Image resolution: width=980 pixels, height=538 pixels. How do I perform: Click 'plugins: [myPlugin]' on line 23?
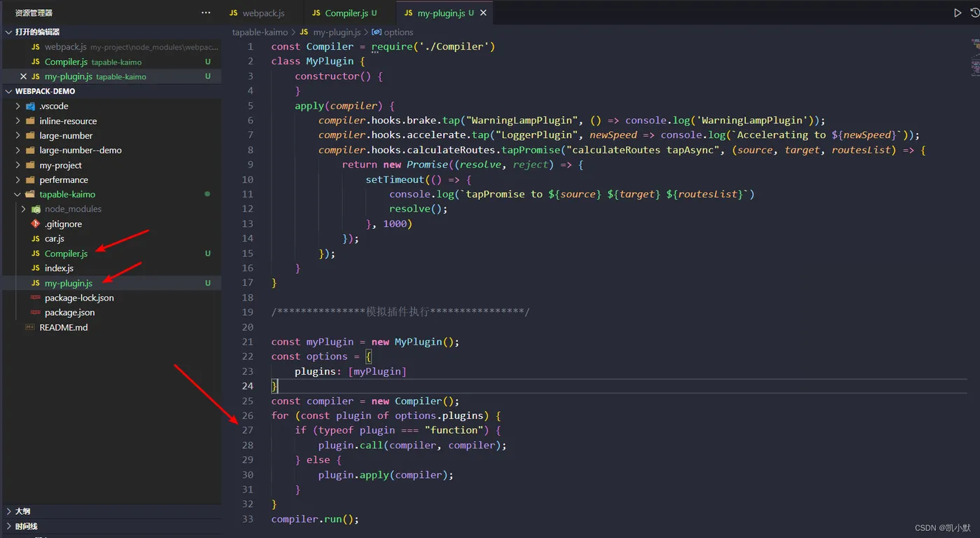point(351,371)
